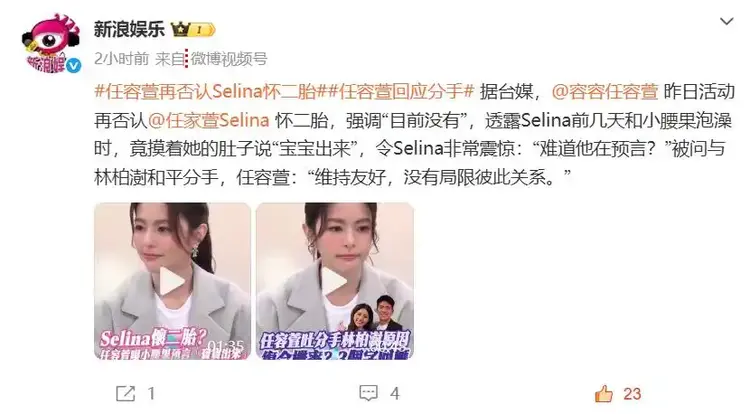
Task: Open the comments speech-bubble icon
Action: 368,393
